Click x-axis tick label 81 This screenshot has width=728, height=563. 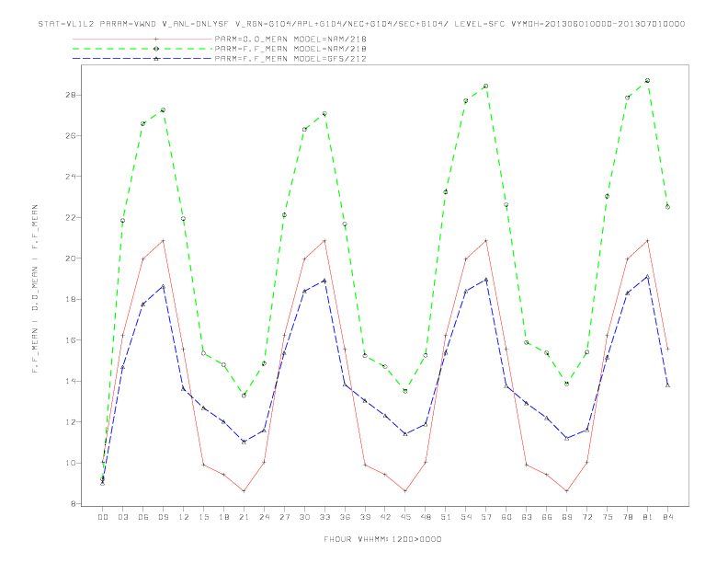pos(648,517)
